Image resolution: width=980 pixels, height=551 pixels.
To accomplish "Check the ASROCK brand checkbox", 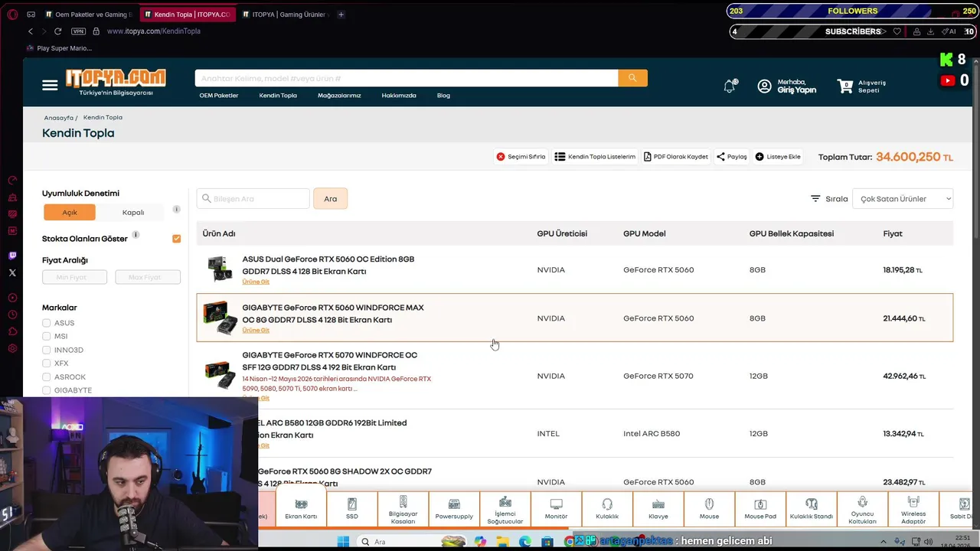I will [x=47, y=377].
